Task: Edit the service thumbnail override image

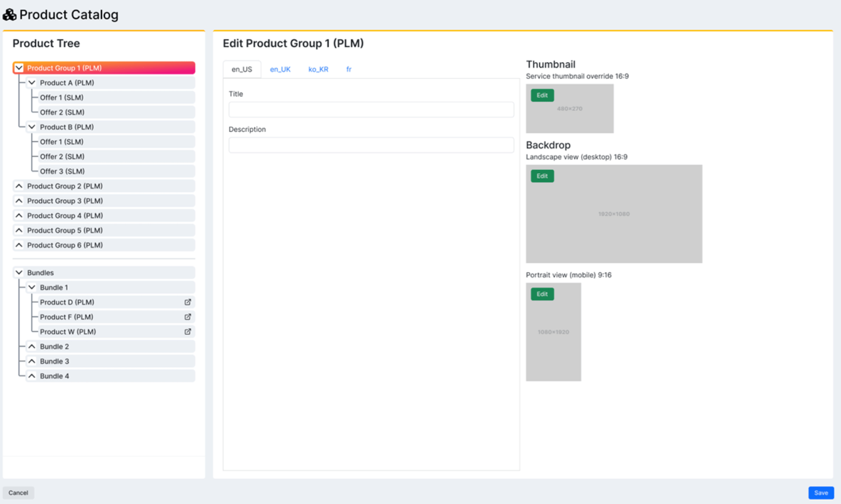Action: 542,95
